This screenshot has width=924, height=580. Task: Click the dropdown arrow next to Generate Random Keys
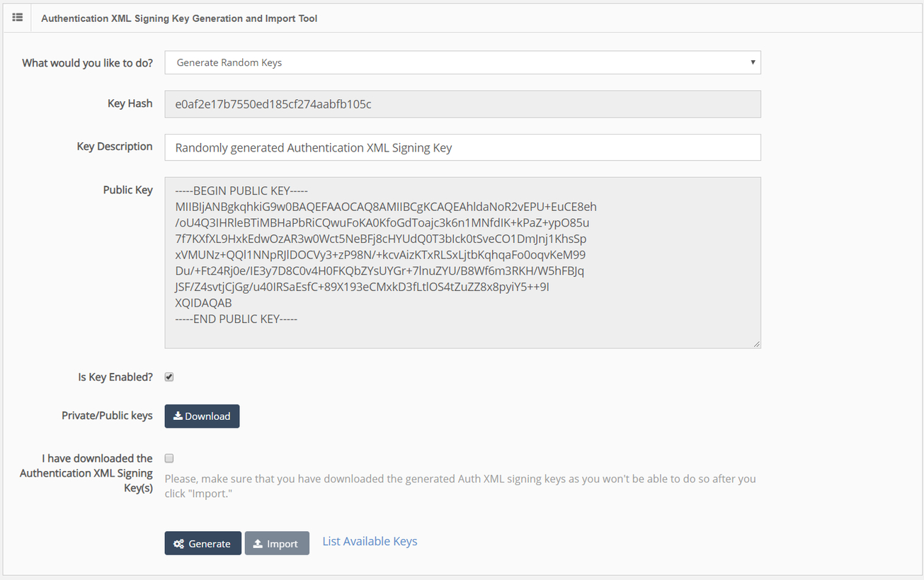tap(753, 62)
